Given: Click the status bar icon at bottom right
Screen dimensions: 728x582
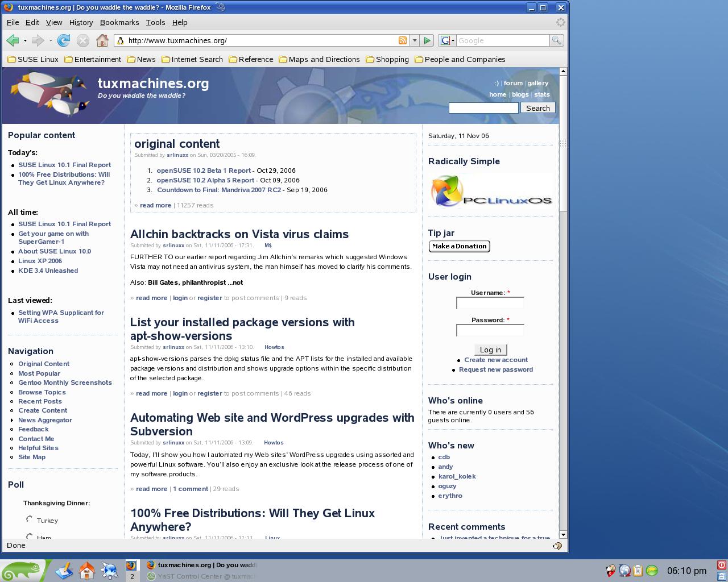Looking at the screenshot, I should [557, 546].
